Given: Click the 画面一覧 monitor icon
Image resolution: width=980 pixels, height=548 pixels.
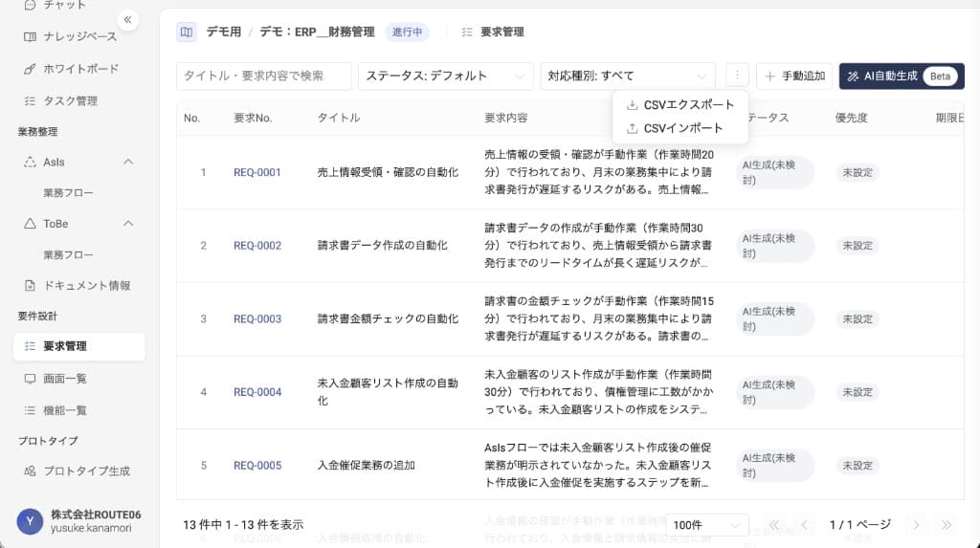Looking at the screenshot, I should pos(30,379).
